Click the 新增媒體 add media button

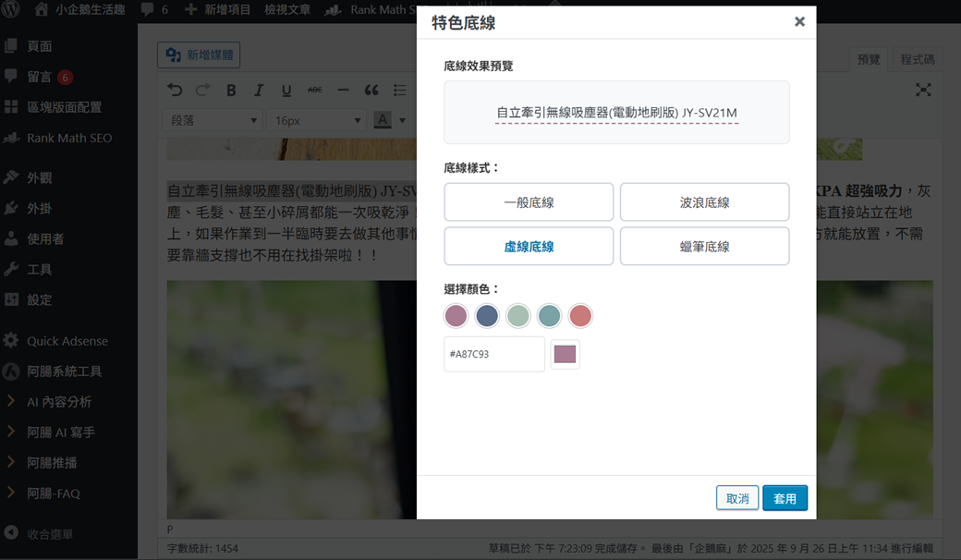[x=199, y=55]
